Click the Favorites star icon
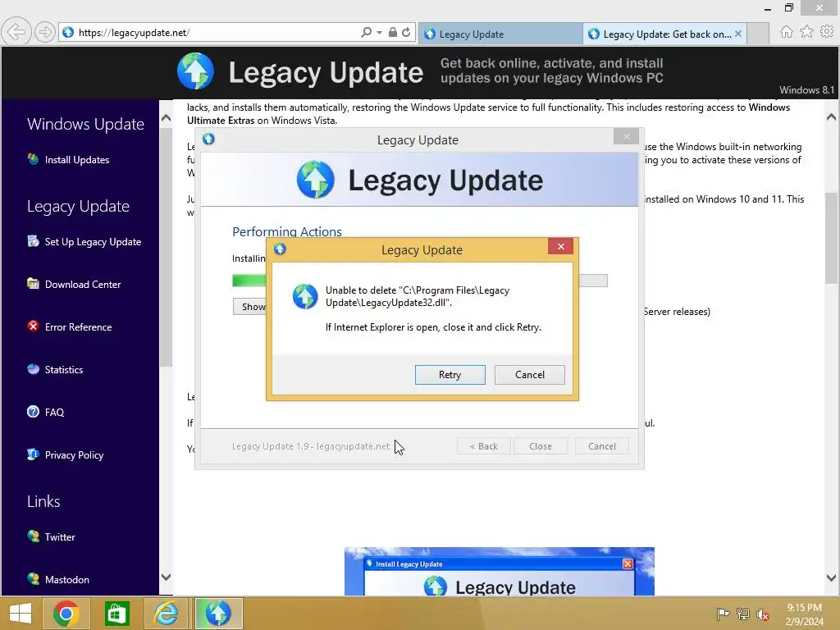The image size is (840, 630). point(806,32)
